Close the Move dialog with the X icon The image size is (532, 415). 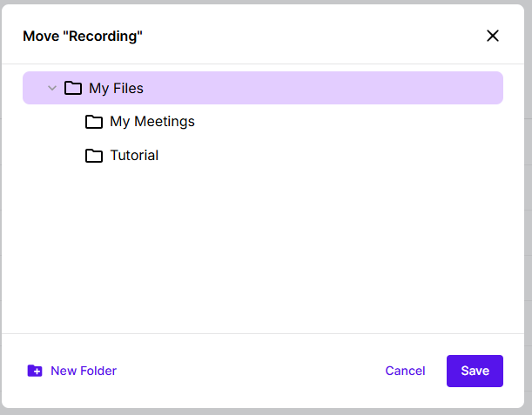point(493,36)
